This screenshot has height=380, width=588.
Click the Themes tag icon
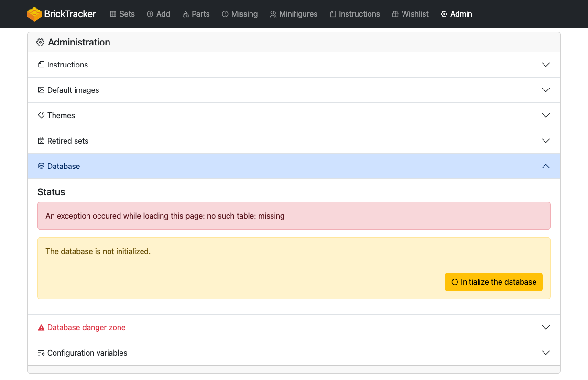coord(41,115)
